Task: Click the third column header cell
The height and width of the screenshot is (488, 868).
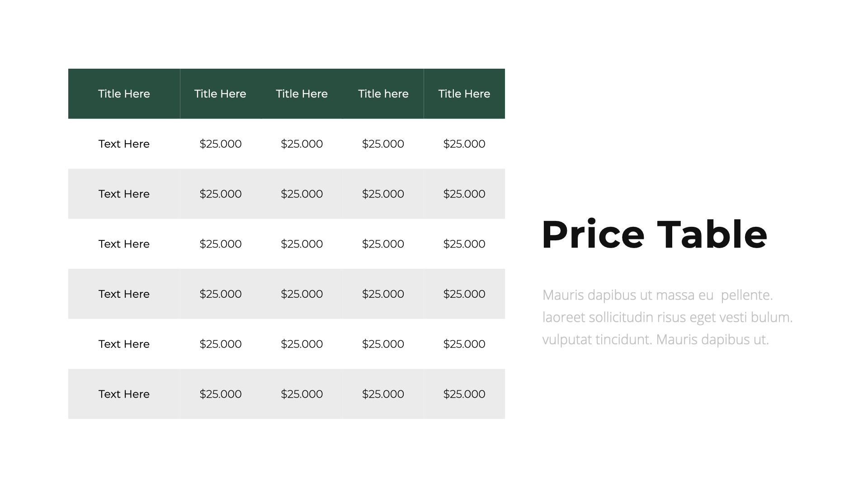Action: point(302,94)
